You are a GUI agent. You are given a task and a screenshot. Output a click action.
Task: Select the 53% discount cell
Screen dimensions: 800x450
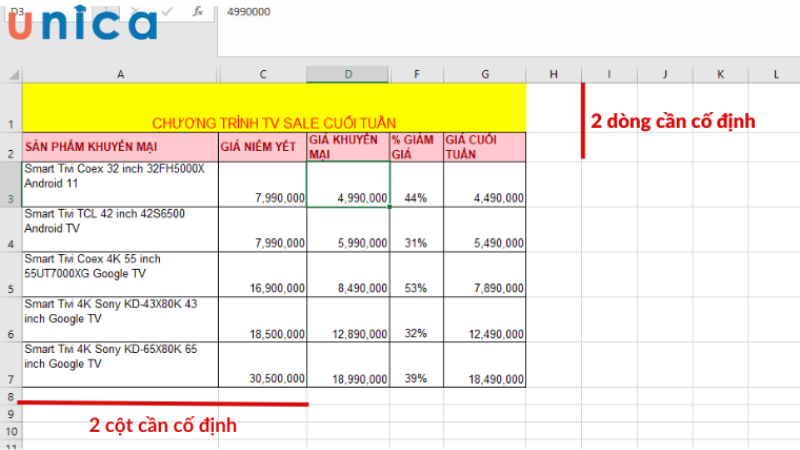[417, 274]
